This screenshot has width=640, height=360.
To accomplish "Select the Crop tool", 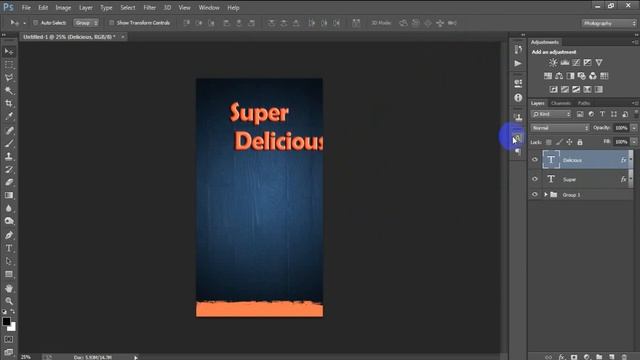I will pyautogui.click(x=9, y=104).
